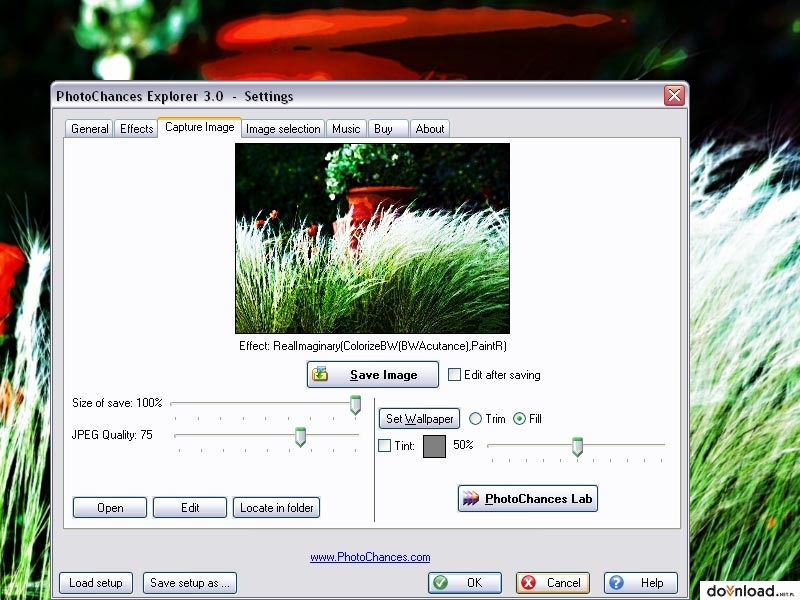Show the About tab
The width and height of the screenshot is (800, 600).
[x=430, y=129]
